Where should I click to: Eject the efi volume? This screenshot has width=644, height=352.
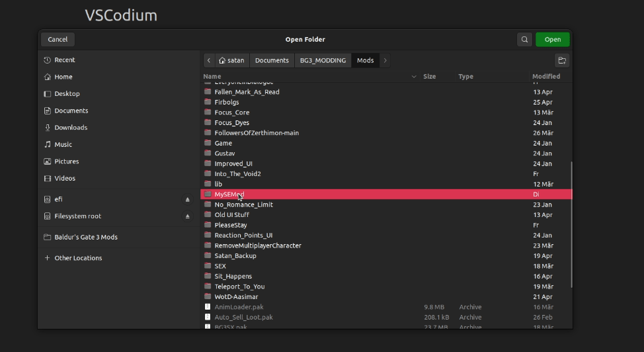tap(187, 199)
